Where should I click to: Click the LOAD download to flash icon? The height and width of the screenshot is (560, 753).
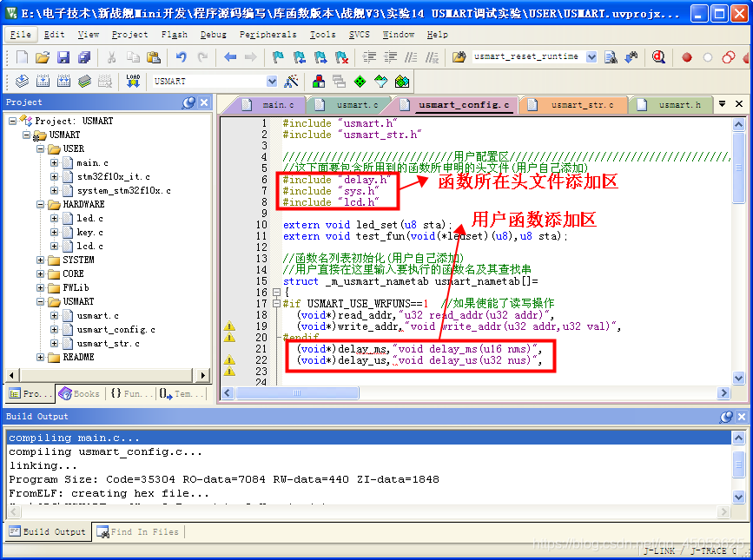point(133,81)
